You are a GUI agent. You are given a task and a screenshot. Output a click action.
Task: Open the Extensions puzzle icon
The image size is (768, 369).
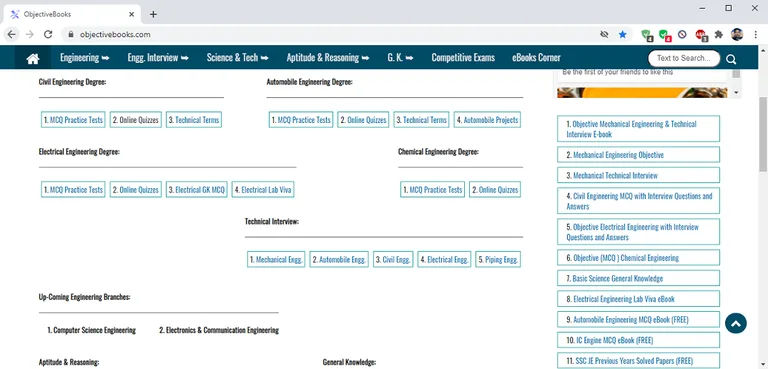pos(719,34)
